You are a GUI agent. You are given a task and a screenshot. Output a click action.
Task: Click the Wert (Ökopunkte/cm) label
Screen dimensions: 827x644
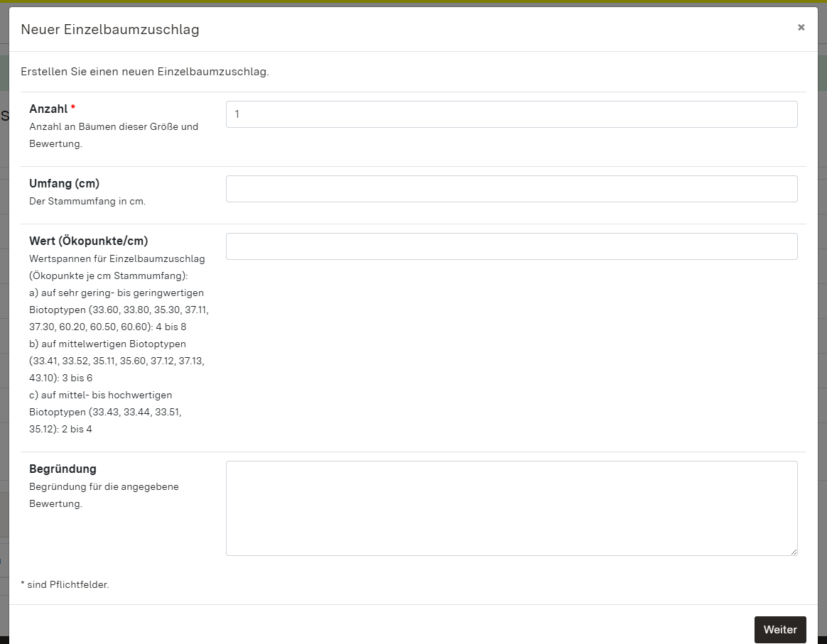88,241
